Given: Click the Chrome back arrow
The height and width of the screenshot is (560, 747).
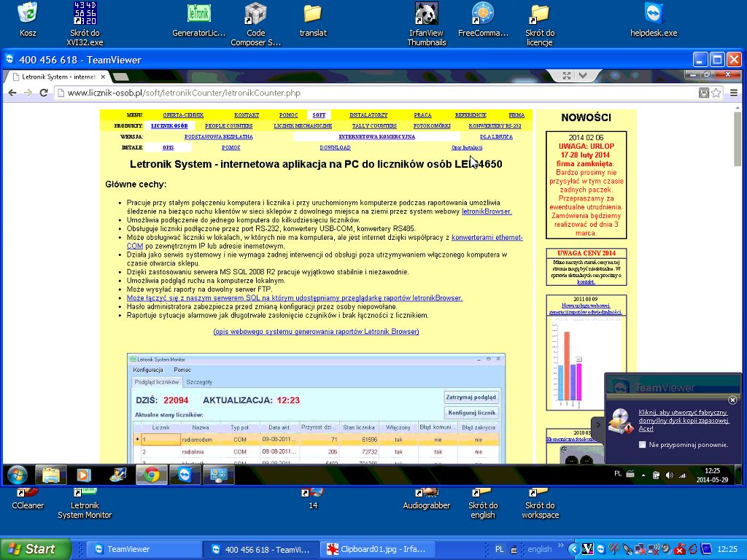Looking at the screenshot, I should [x=12, y=93].
